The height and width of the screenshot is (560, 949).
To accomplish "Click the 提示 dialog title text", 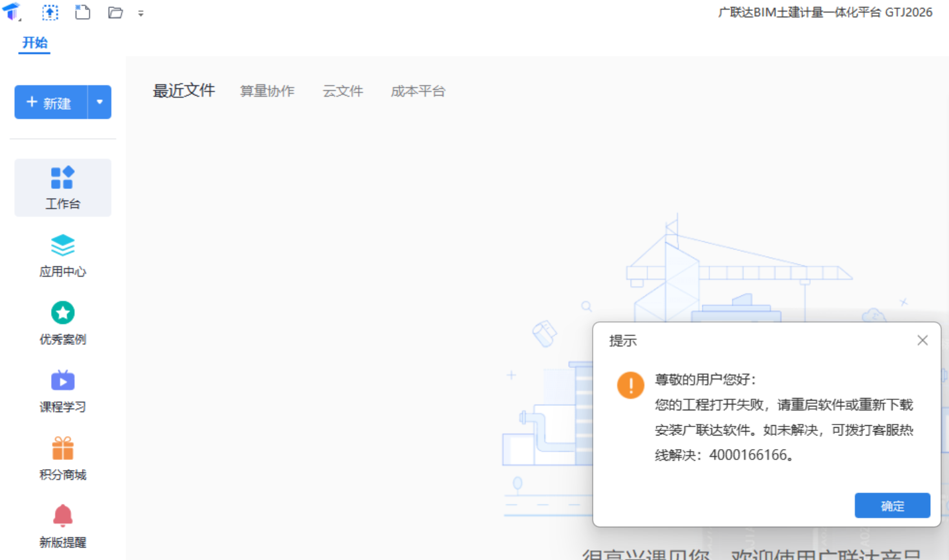I will [623, 341].
